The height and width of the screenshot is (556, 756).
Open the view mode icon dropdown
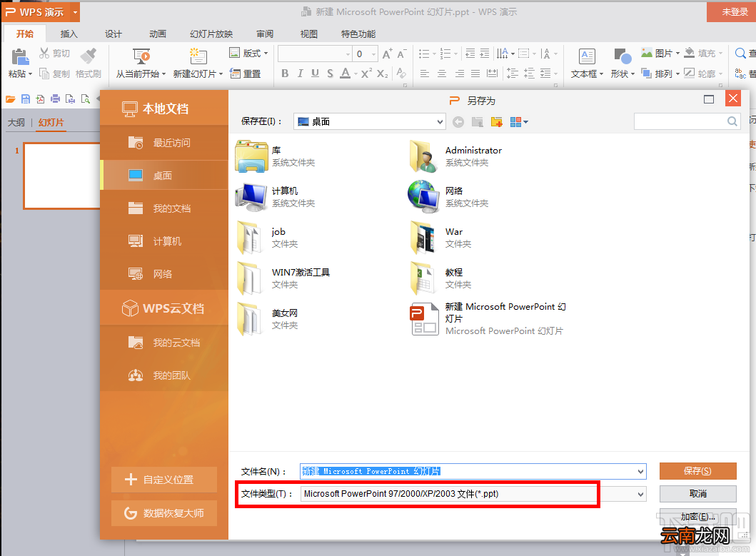click(519, 122)
